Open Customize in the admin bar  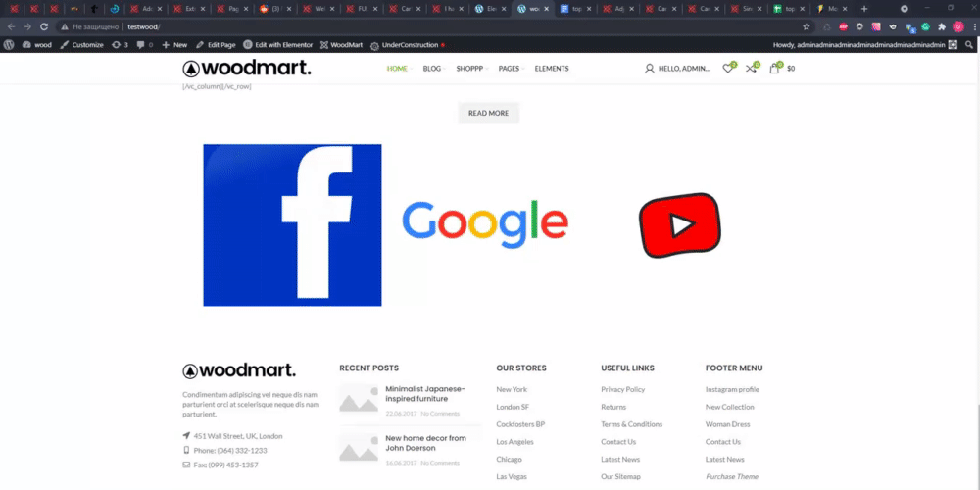[x=82, y=45]
